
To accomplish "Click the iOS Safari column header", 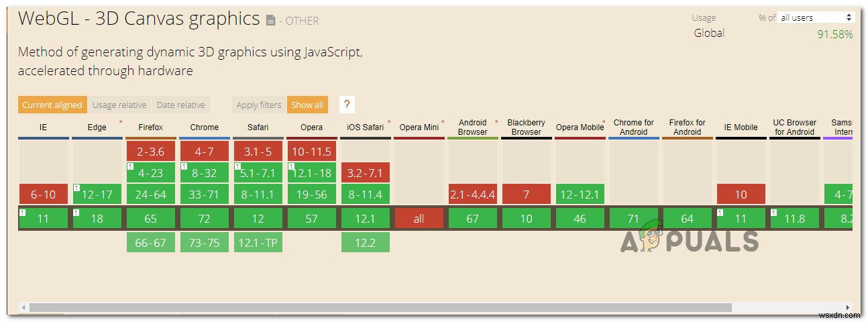I will click(365, 127).
